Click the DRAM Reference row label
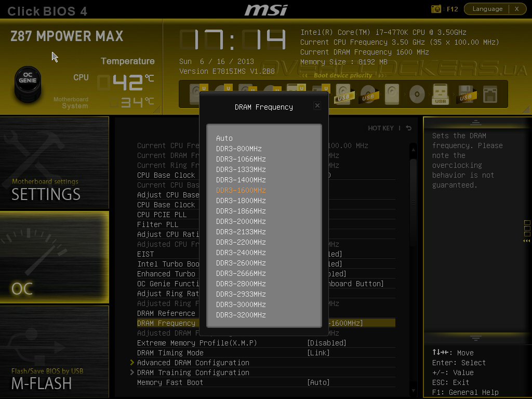Screen dimensions: 532x399 [166, 313]
